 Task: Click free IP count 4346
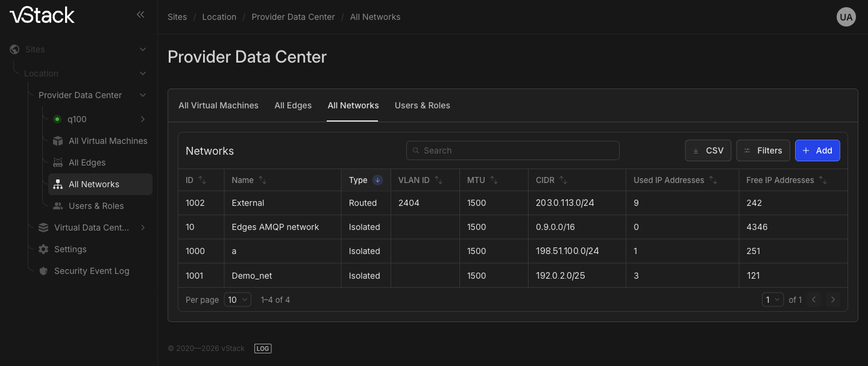pos(757,227)
